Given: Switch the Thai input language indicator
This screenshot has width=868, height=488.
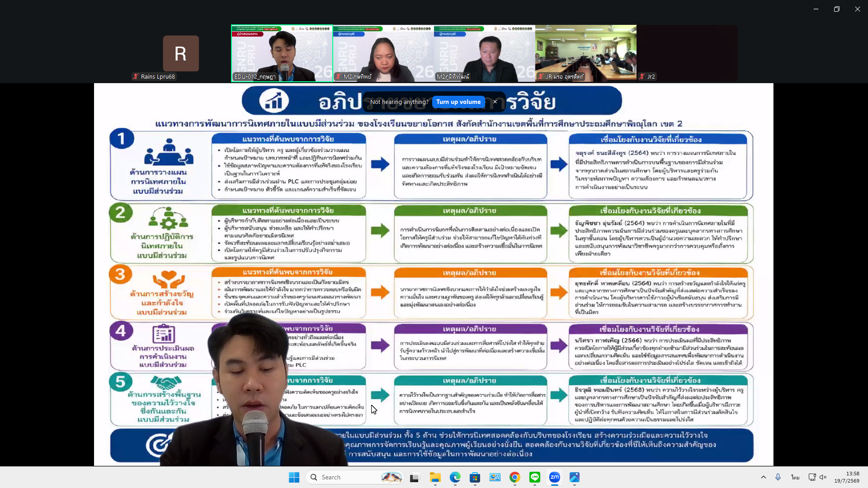Looking at the screenshot, I should click(795, 477).
